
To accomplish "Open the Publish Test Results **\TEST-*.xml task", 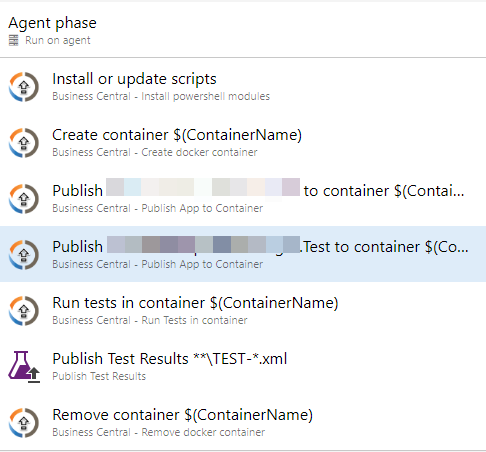I will (x=243, y=366).
